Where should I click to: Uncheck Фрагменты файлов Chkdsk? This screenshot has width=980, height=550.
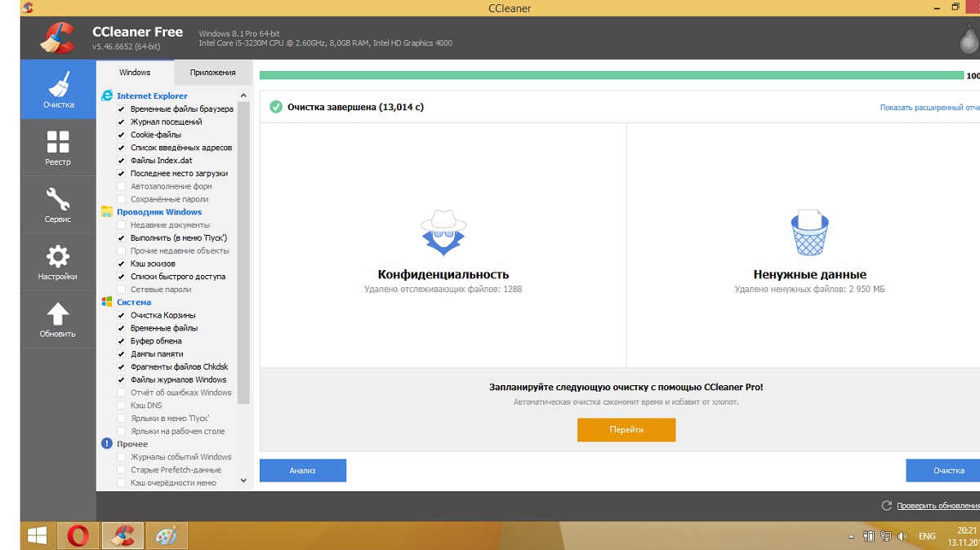(122, 366)
